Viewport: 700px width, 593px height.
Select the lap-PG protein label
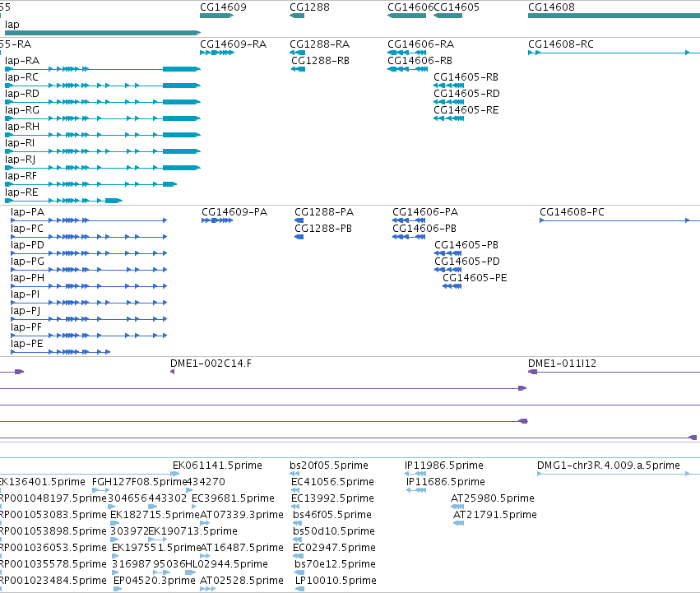click(x=28, y=262)
